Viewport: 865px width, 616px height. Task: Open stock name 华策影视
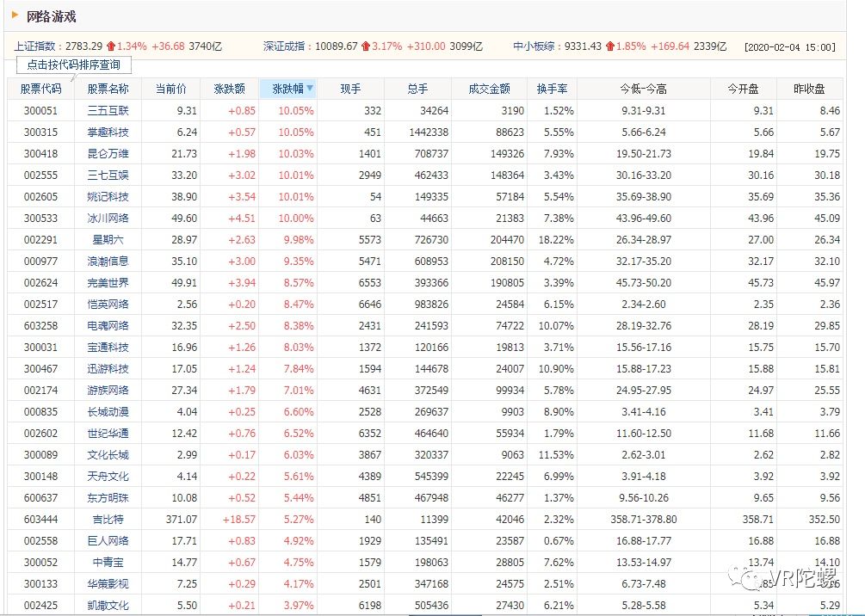(108, 583)
